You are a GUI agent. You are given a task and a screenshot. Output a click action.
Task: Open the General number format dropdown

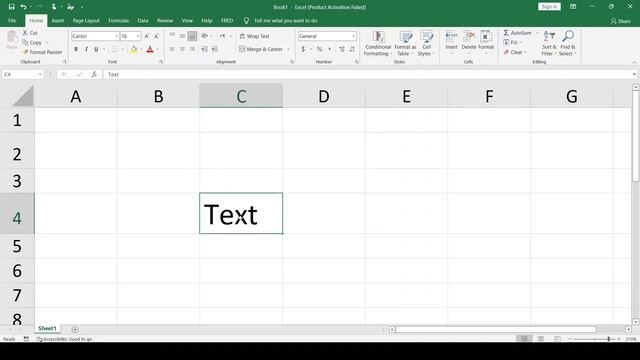(353, 36)
